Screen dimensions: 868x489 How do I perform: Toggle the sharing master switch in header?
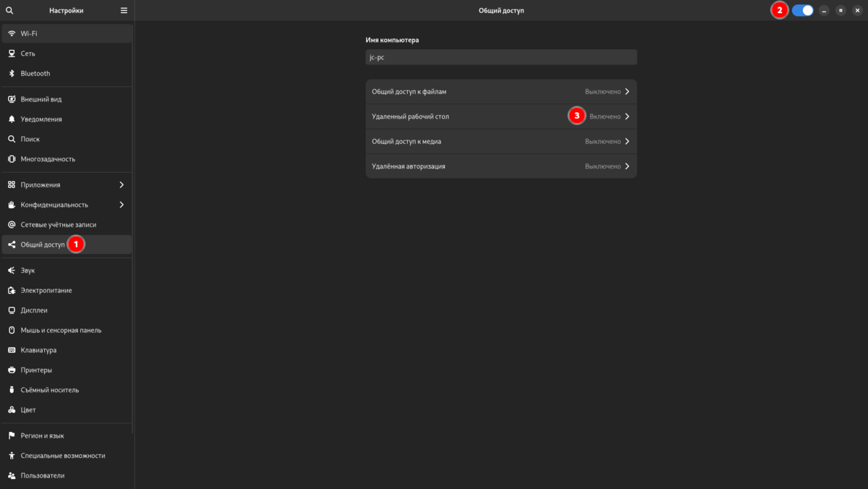(x=803, y=10)
